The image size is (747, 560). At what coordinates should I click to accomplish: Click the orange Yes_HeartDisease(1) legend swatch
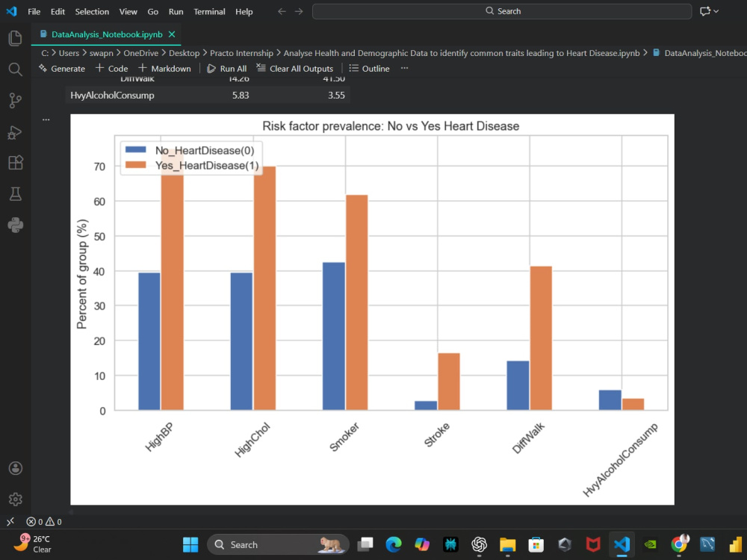[135, 165]
